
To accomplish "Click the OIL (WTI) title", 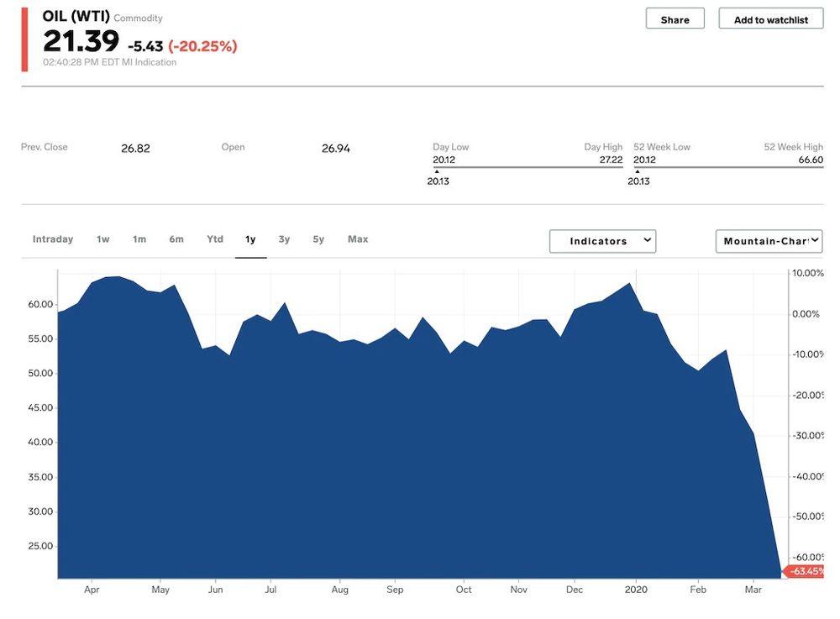I will (x=76, y=16).
